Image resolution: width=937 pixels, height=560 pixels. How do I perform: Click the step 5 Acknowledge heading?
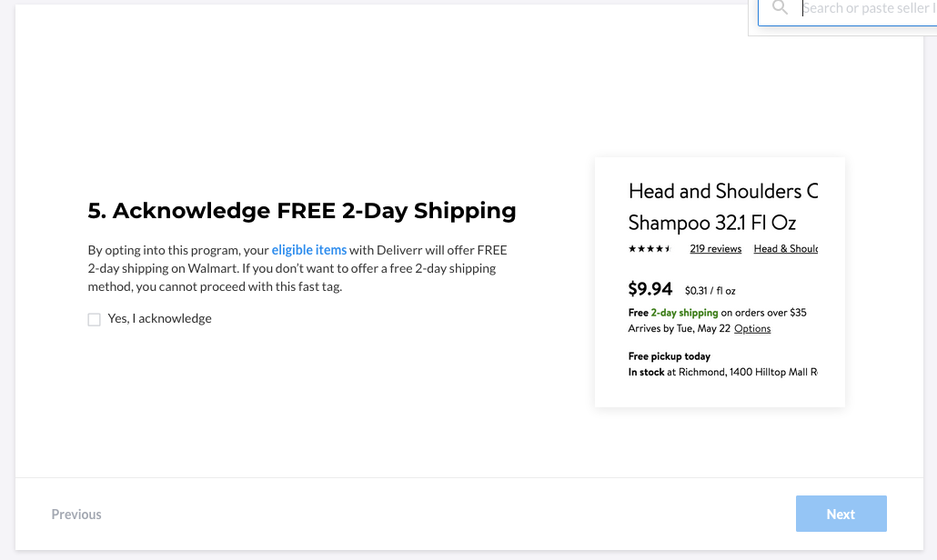tap(302, 211)
